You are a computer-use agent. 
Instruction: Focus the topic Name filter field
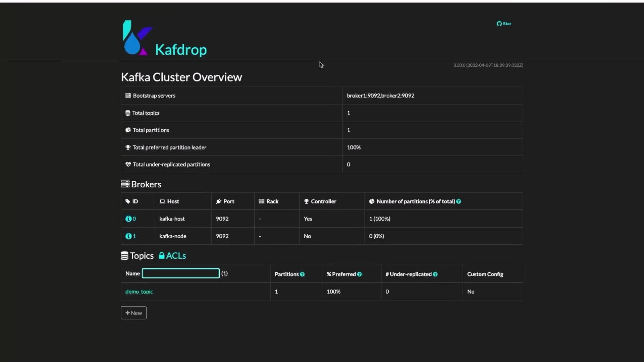pyautogui.click(x=181, y=274)
